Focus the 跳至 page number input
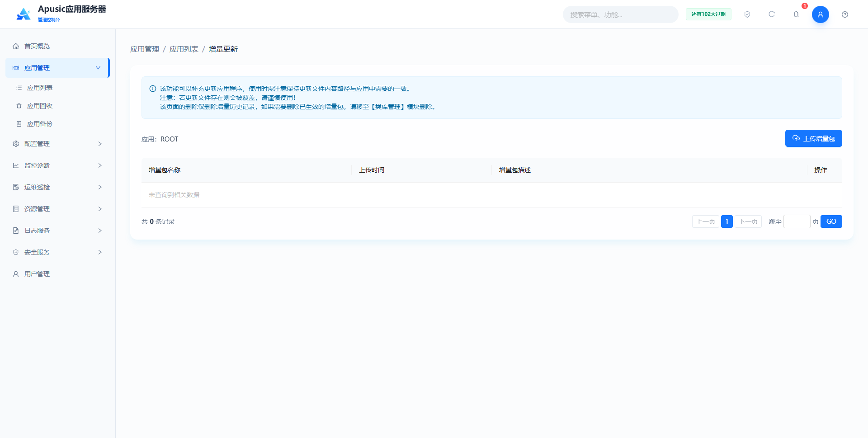 click(797, 221)
